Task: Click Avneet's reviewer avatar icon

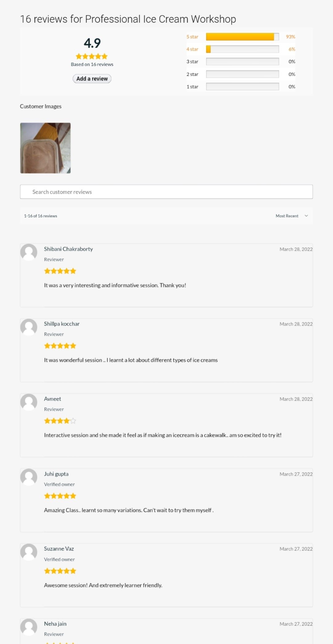Action: 29,402
